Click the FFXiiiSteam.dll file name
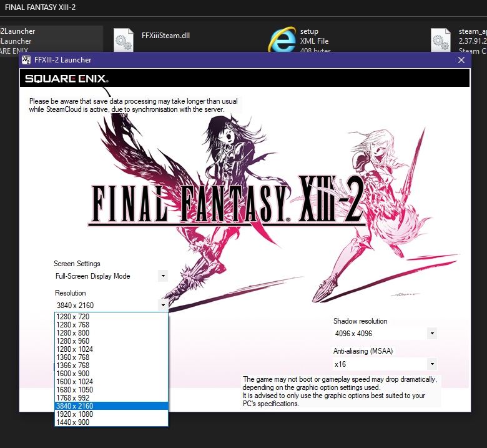This screenshot has width=487, height=448. (165, 36)
